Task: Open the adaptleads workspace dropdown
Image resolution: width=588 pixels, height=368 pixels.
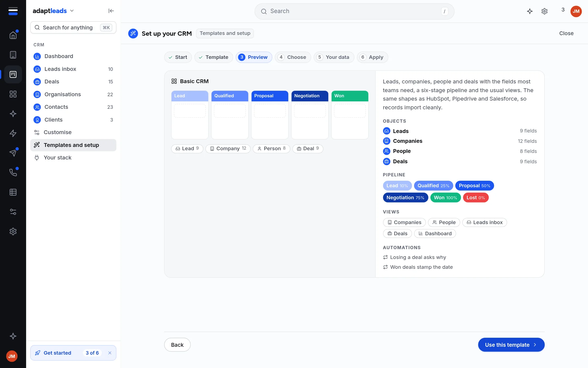Action: point(53,11)
